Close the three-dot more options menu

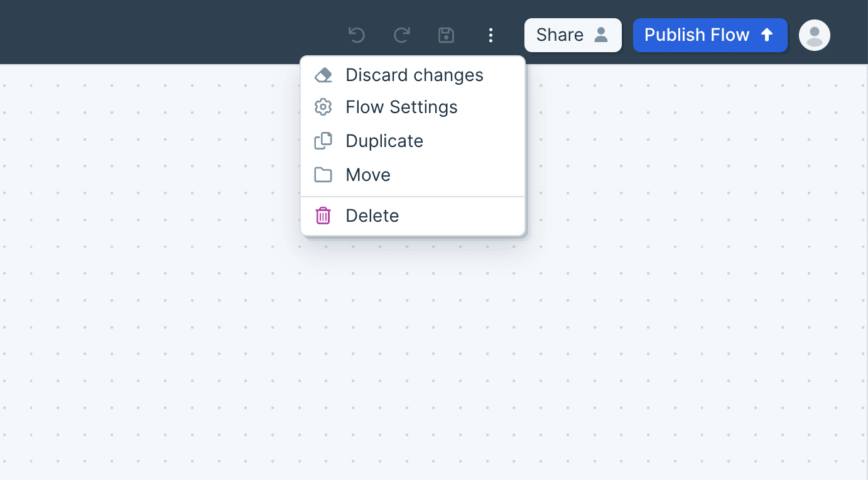[491, 35]
